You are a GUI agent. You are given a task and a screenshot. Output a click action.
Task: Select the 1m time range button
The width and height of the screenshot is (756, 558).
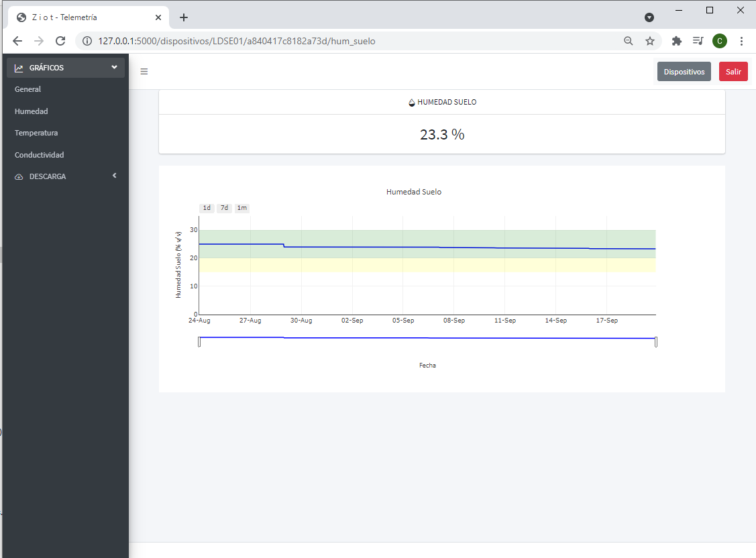tap(242, 208)
